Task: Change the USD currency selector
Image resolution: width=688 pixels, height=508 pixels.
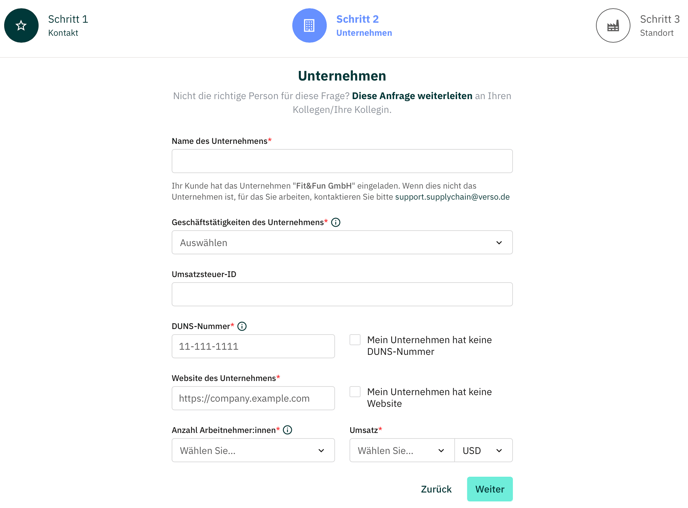Action: pyautogui.click(x=484, y=451)
